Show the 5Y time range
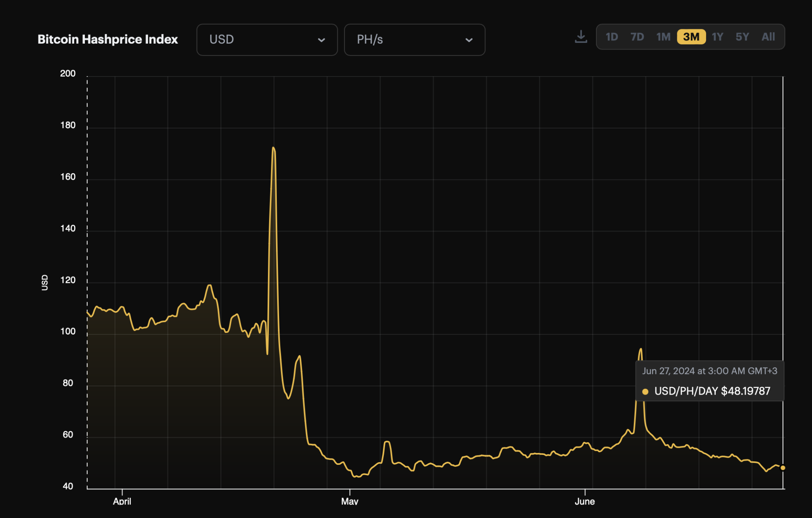 (x=742, y=37)
